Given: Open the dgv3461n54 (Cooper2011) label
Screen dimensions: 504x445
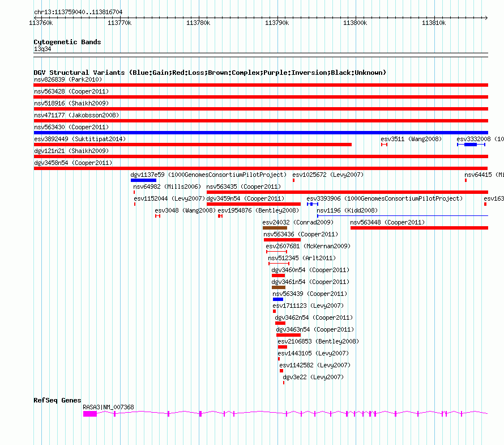Looking at the screenshot, I should coord(310,282).
